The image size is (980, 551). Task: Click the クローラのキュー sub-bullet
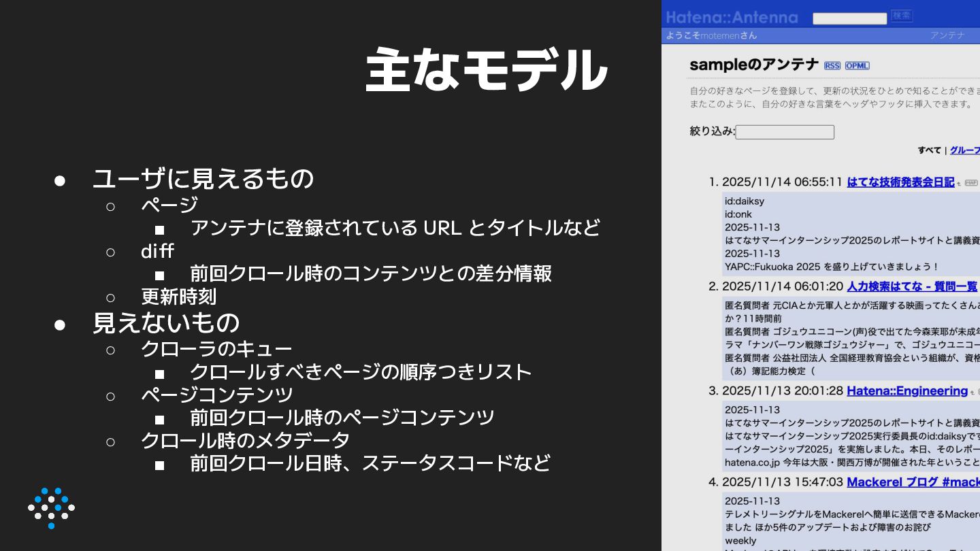(216, 349)
